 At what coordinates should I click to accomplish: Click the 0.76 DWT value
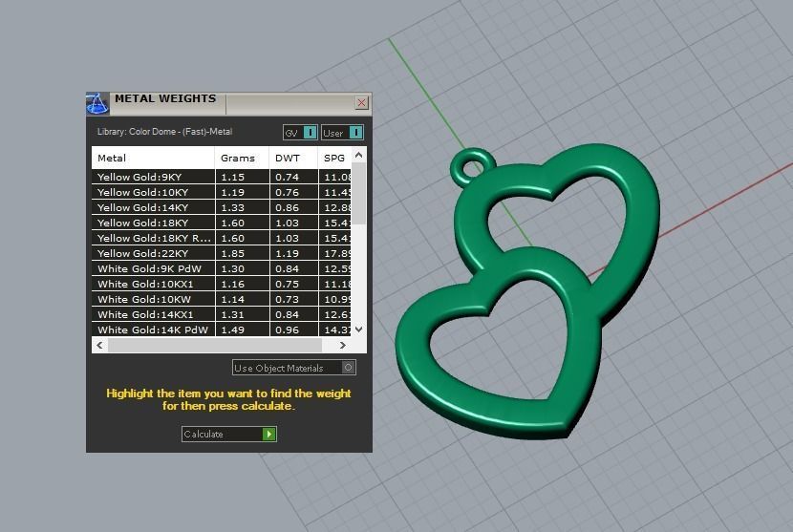[287, 192]
